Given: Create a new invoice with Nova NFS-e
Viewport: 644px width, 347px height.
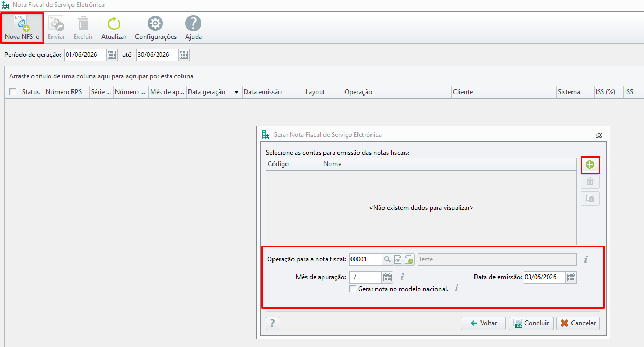Looking at the screenshot, I should click(x=22, y=28).
